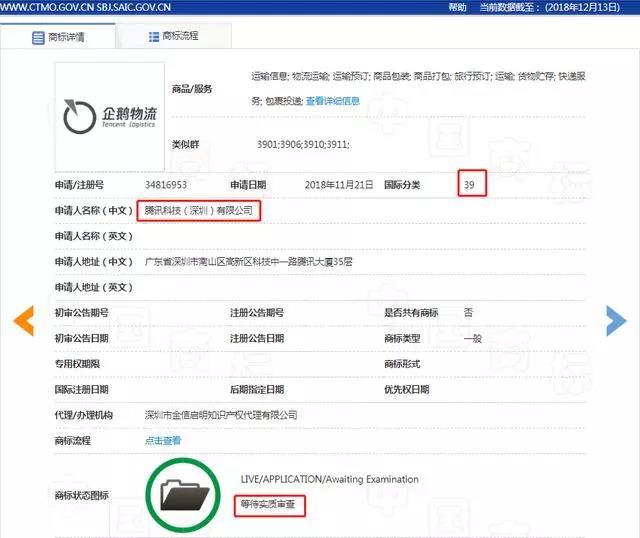Select similar group codes 3901;3906;3910;3911
640x538 pixels.
tap(303, 145)
